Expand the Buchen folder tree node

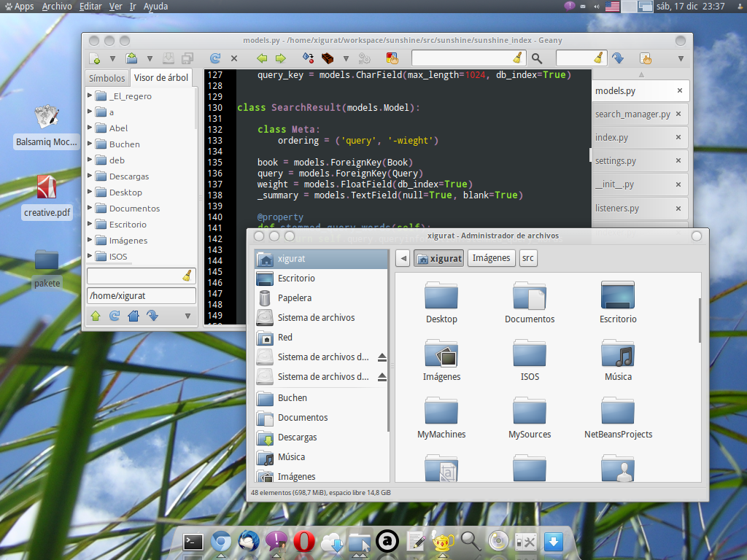coord(90,144)
